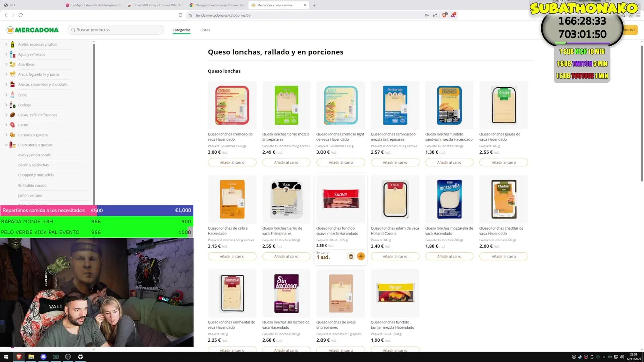This screenshot has height=362, width=644.
Task: Add Queso lonchas tierno mezcla to cart
Action: pyautogui.click(x=286, y=162)
